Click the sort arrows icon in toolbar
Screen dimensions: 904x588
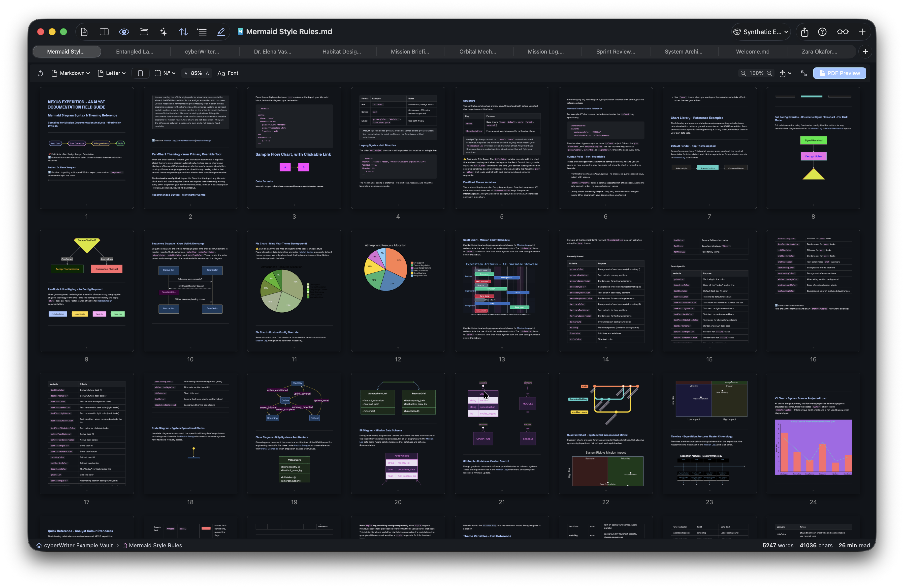click(x=184, y=32)
